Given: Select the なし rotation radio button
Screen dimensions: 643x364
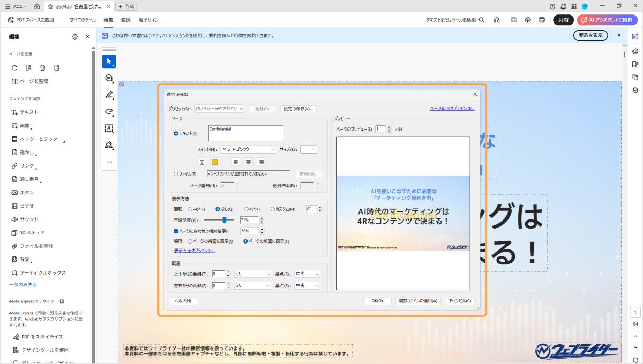Looking at the screenshot, I should pyautogui.click(x=218, y=209).
